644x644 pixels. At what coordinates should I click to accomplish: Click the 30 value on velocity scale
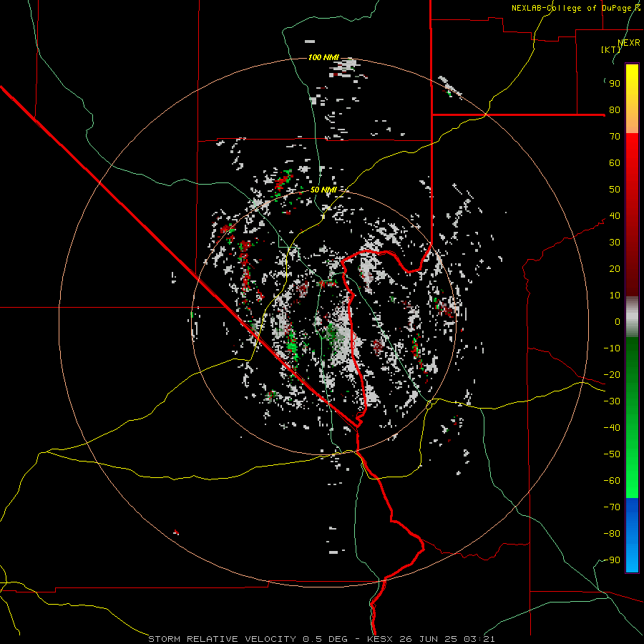pyautogui.click(x=615, y=243)
